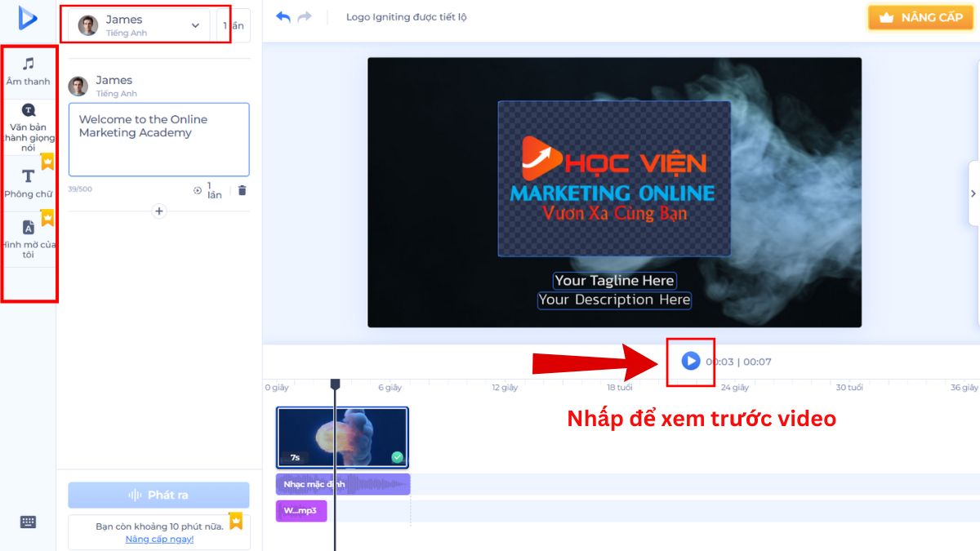The width and height of the screenshot is (980, 551).
Task: Select Your Description Here text
Action: 614,300
